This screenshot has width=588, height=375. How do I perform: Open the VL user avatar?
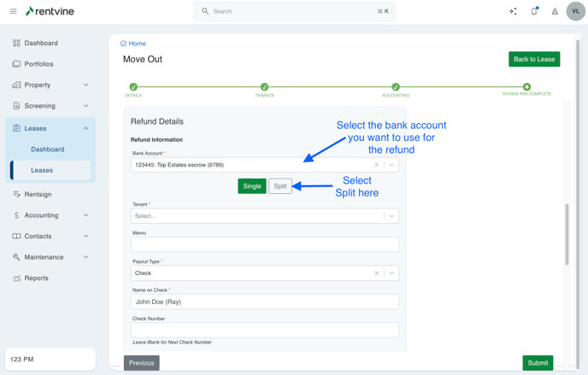pos(575,11)
